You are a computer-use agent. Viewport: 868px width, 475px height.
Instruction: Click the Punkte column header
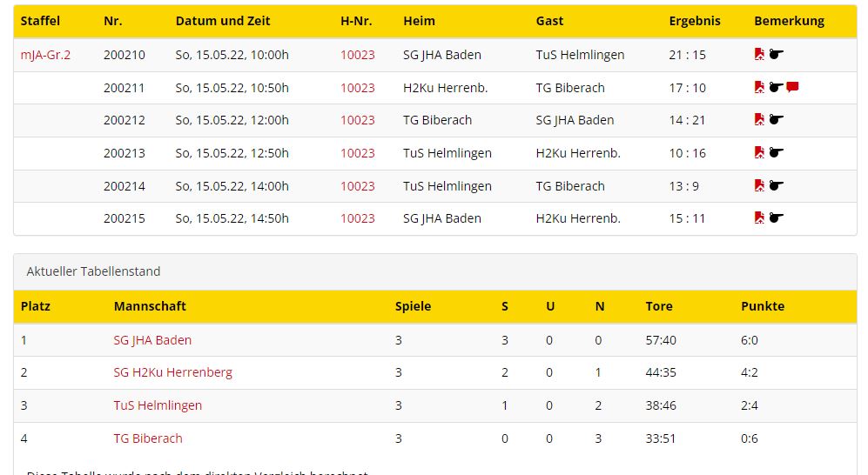pos(763,306)
